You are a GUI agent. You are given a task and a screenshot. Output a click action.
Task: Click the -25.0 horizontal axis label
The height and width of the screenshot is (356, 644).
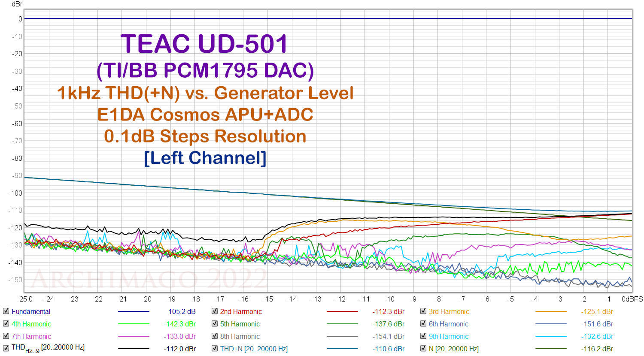tap(24, 299)
